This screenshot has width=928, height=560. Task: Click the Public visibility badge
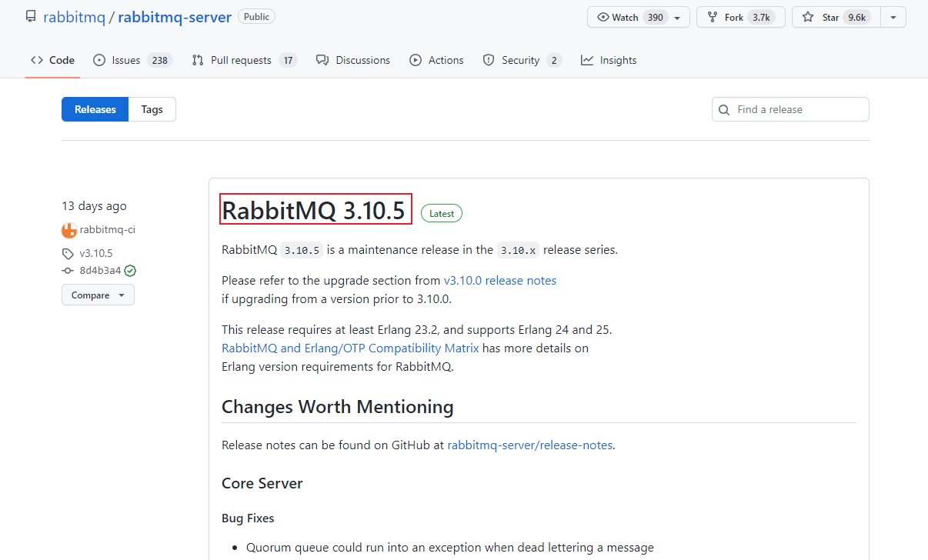256,16
